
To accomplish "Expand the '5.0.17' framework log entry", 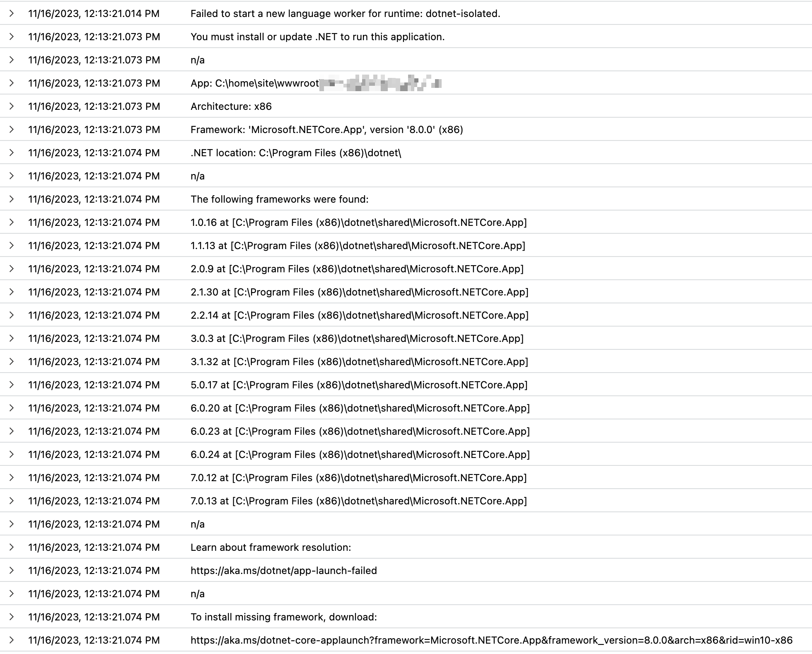I will (11, 385).
